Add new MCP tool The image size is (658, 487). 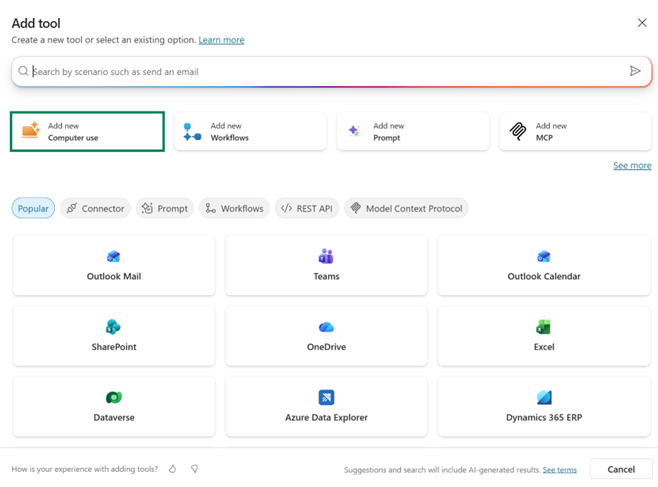tap(575, 131)
